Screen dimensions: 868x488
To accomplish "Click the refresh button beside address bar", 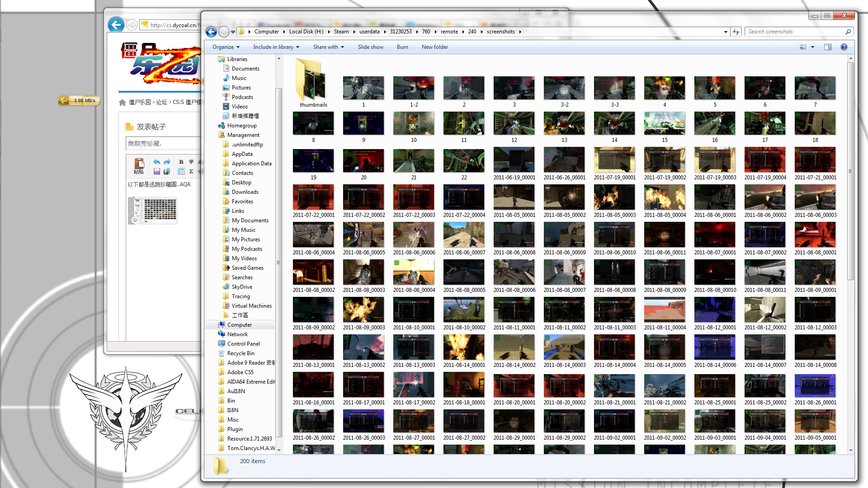I will pos(736,32).
